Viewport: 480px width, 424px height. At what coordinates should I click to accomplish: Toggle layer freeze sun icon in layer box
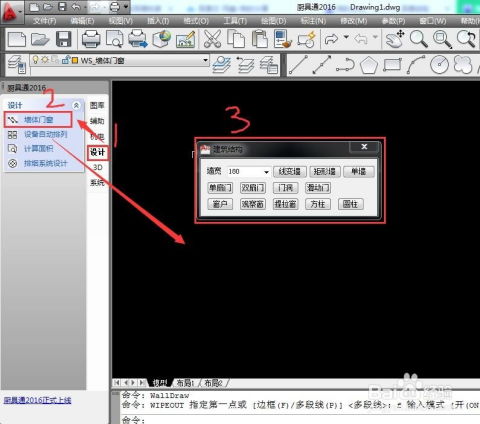pos(45,60)
